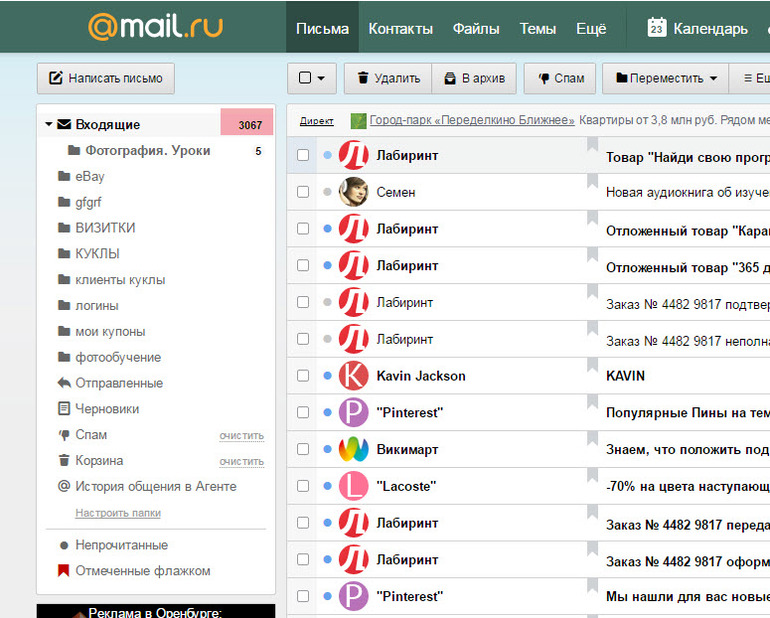Go to the Файлы tab

[x=476, y=28]
